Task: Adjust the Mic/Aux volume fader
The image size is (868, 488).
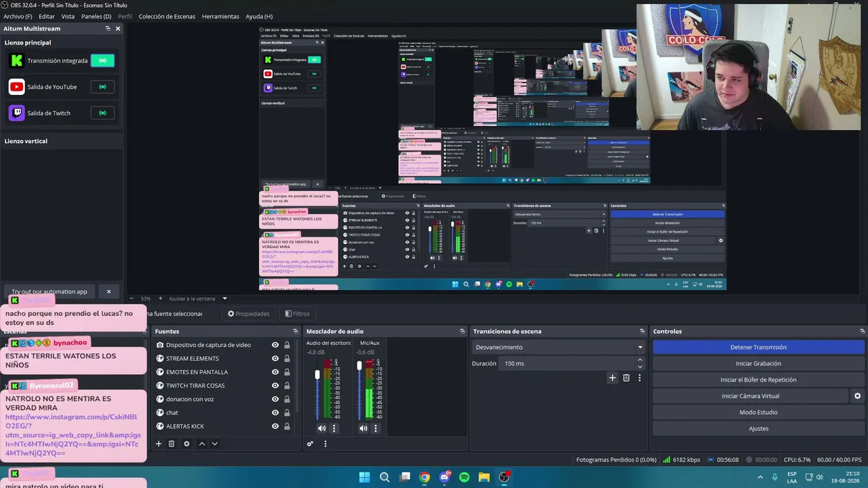Action: click(x=359, y=366)
